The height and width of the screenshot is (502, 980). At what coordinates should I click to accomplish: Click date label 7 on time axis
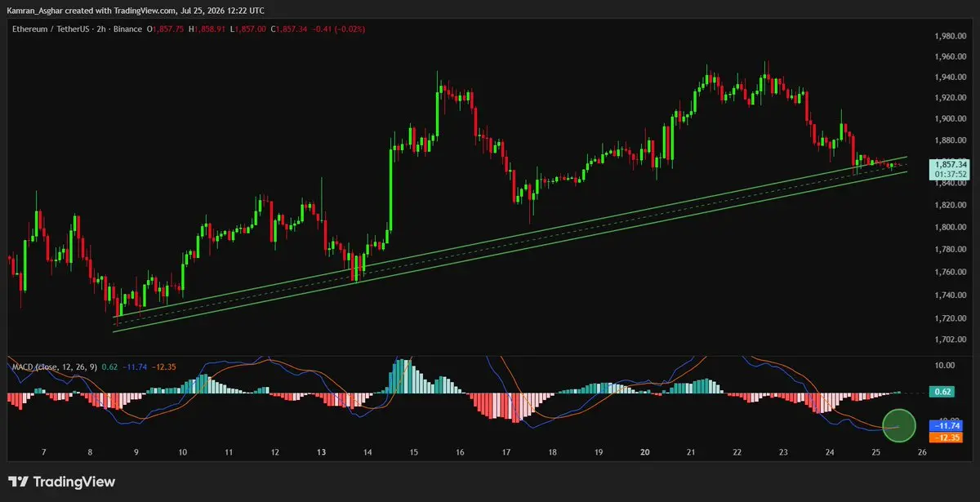[43, 452]
